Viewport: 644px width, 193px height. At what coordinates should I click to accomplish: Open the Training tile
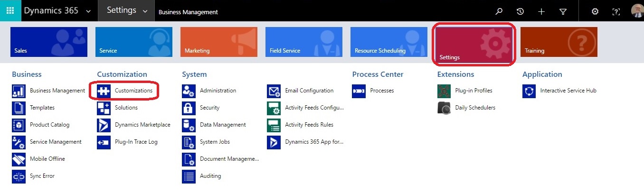559,42
